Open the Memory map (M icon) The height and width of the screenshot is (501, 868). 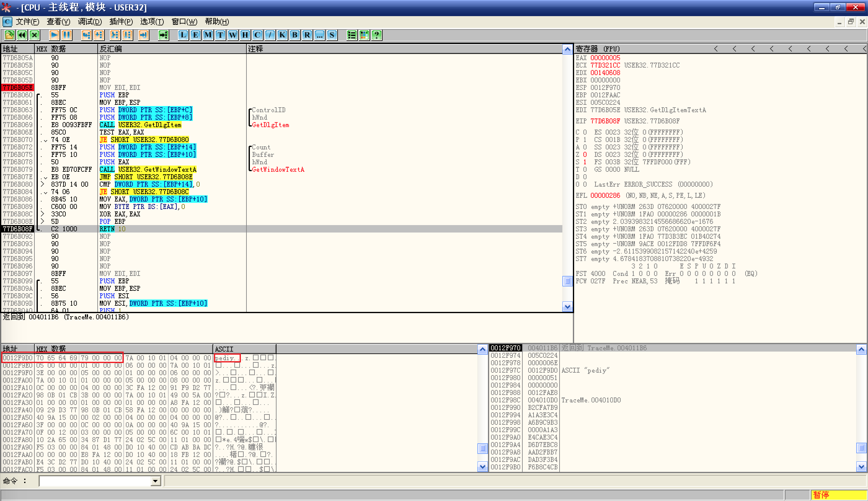point(208,35)
